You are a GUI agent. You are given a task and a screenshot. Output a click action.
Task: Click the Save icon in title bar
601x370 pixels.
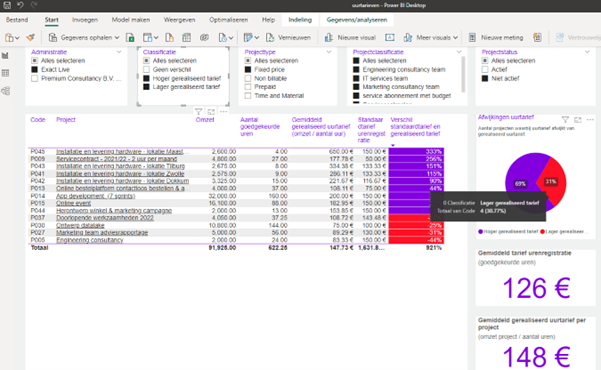pos(7,5)
